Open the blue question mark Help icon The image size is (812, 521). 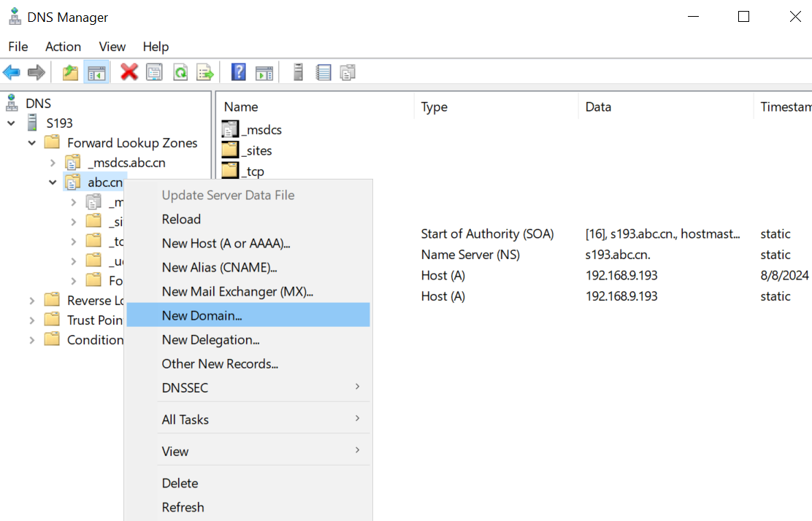[239, 72]
